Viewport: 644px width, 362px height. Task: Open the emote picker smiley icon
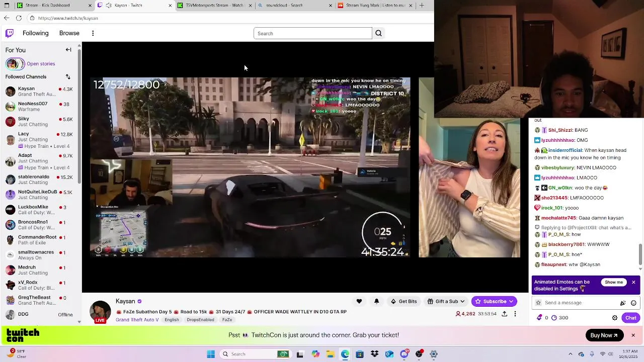pyautogui.click(x=633, y=303)
